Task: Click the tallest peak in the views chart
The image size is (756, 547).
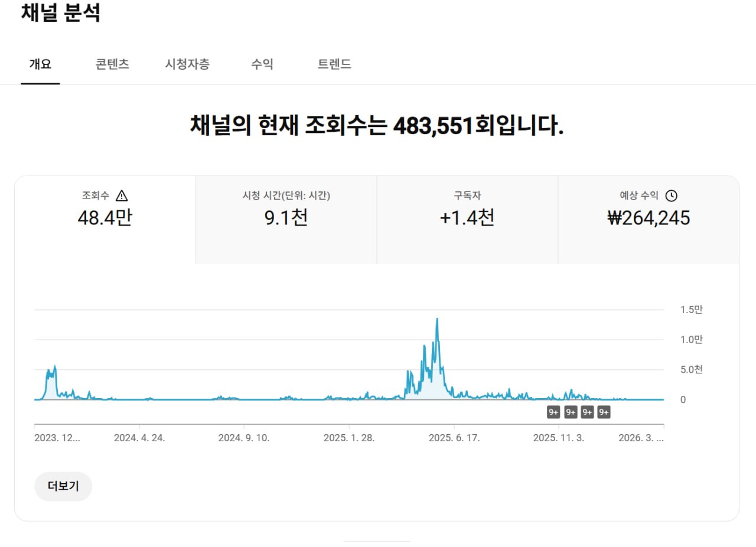Action: click(x=437, y=320)
